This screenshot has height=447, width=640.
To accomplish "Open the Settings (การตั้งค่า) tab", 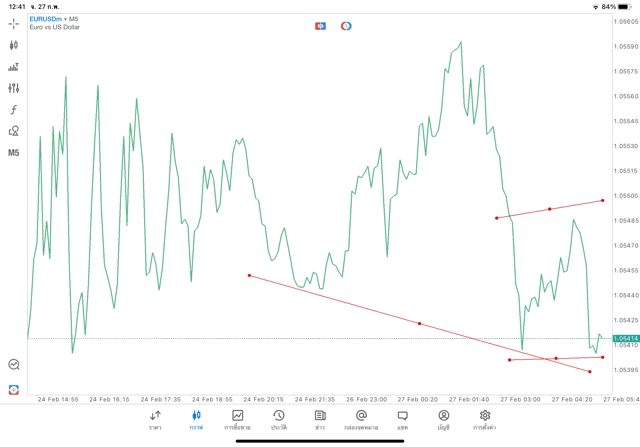I will (x=485, y=419).
